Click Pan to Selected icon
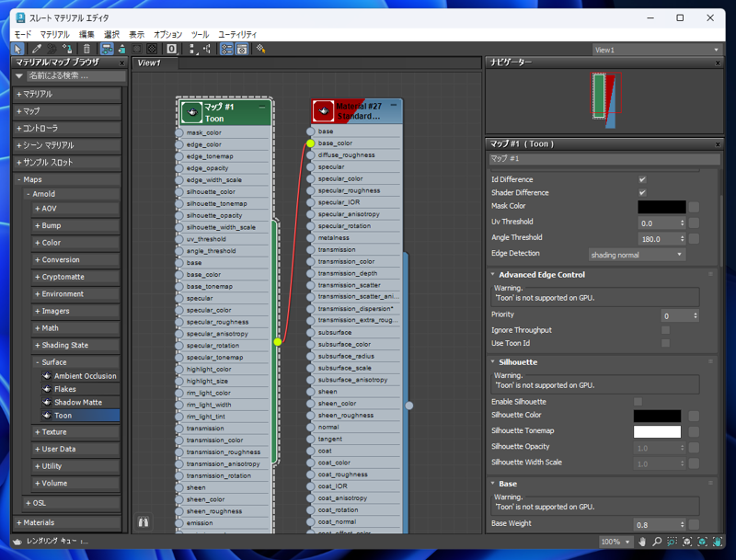Viewport: 736px width, 560px height. click(718, 542)
